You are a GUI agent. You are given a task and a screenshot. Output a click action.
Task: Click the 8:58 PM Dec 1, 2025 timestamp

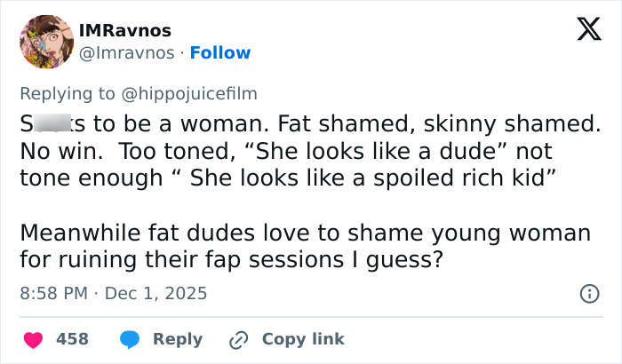point(113,292)
